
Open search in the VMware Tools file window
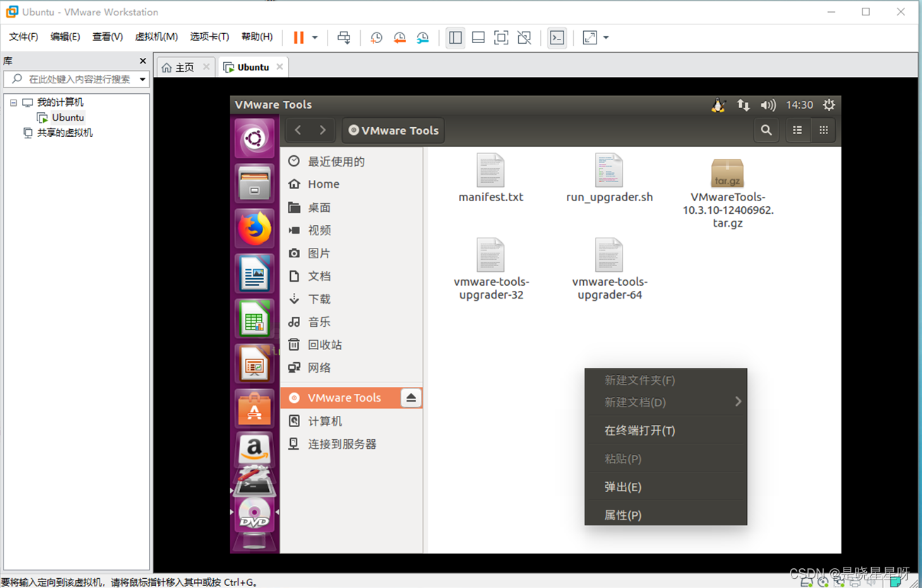(766, 130)
